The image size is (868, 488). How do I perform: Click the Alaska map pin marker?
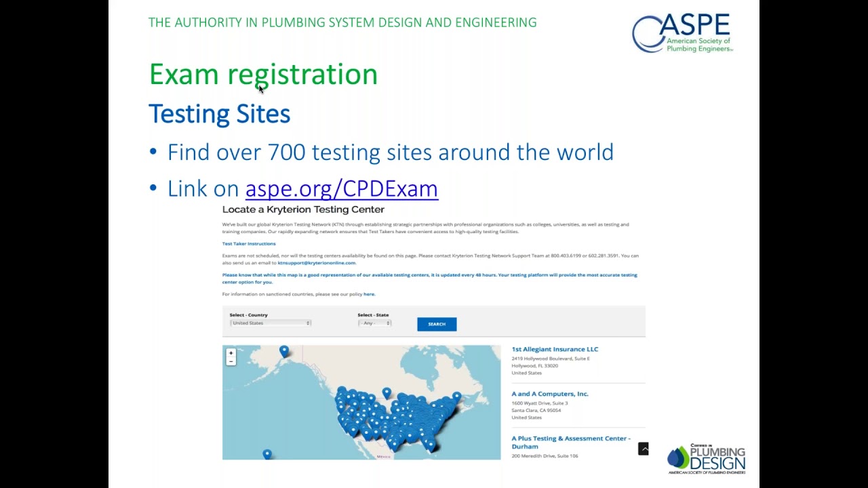(284, 351)
